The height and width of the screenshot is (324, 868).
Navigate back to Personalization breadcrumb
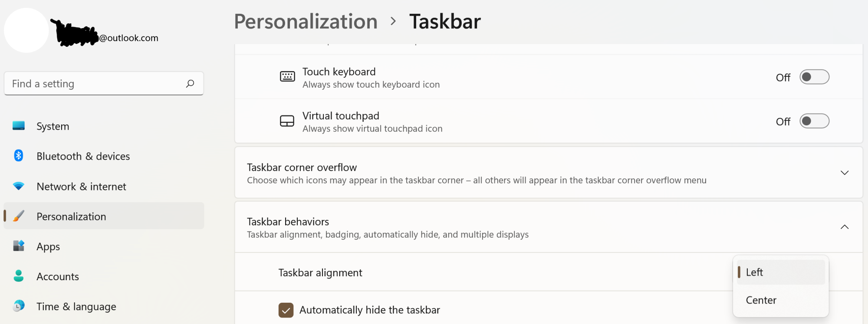pyautogui.click(x=306, y=22)
